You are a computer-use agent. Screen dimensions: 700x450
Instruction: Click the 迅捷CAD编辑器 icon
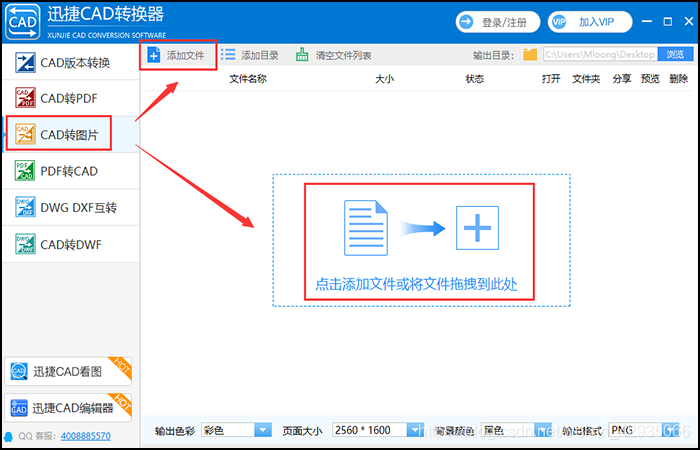19,408
